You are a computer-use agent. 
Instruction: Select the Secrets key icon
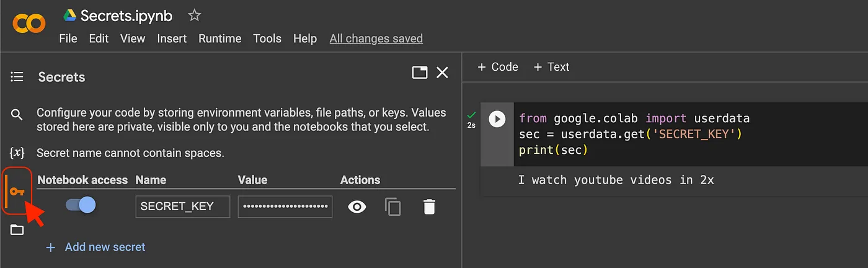tap(17, 191)
